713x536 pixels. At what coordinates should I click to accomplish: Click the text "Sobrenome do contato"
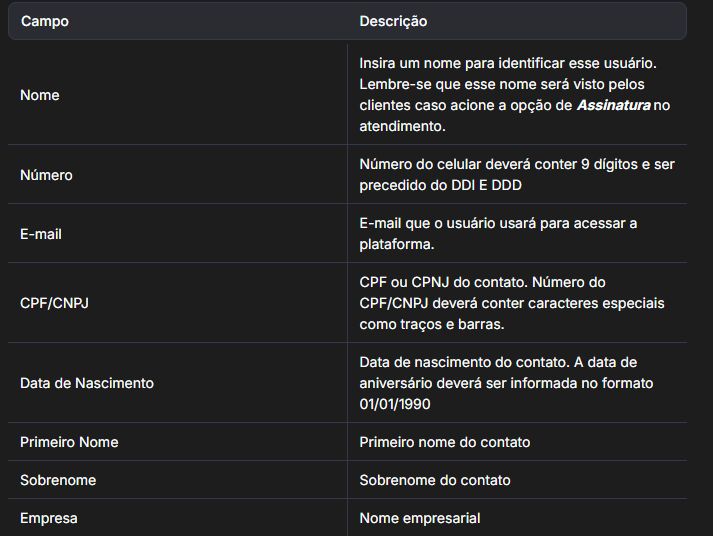coord(435,480)
